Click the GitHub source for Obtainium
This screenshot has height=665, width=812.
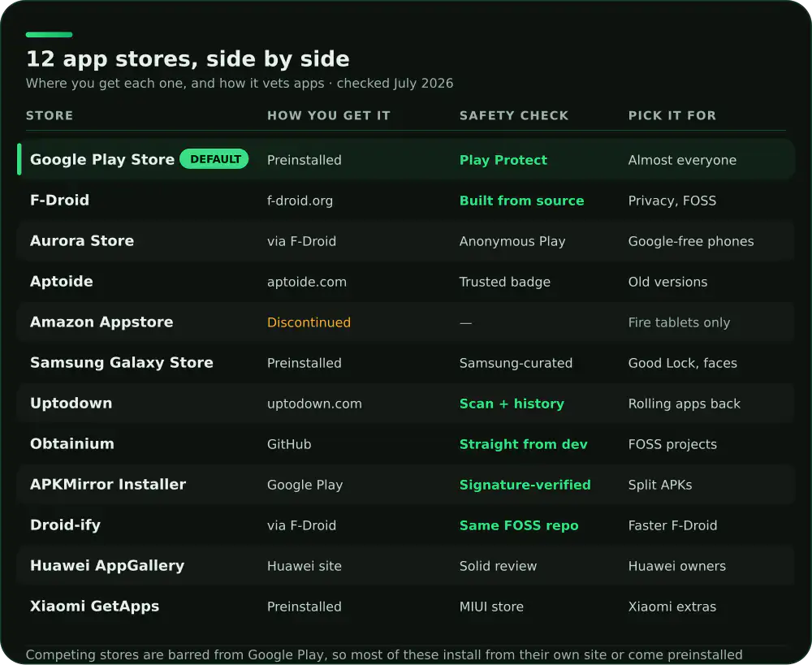pyautogui.click(x=289, y=444)
